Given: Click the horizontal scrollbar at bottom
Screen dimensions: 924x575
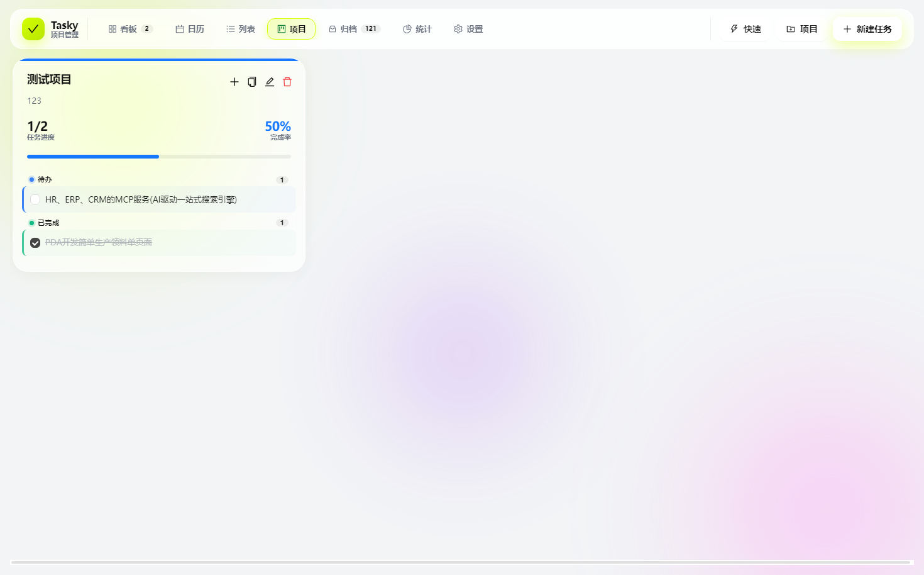Looking at the screenshot, I should point(461,562).
